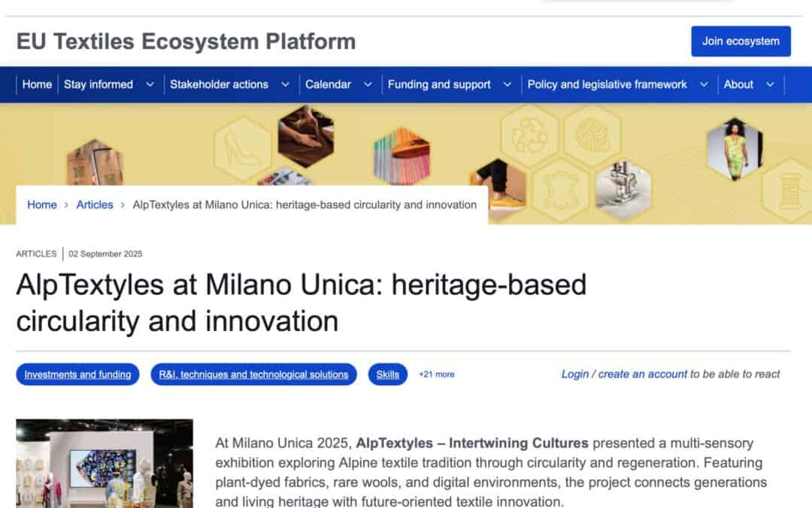Screen dimensions: 812x508
Task: Select the runway model hexagon photo
Action: pos(735,149)
